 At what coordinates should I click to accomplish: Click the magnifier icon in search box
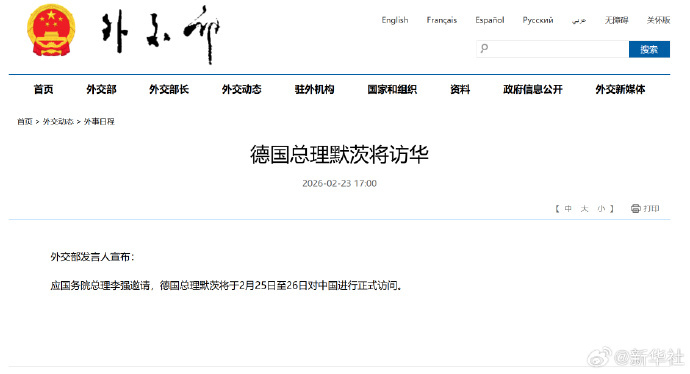(x=484, y=48)
